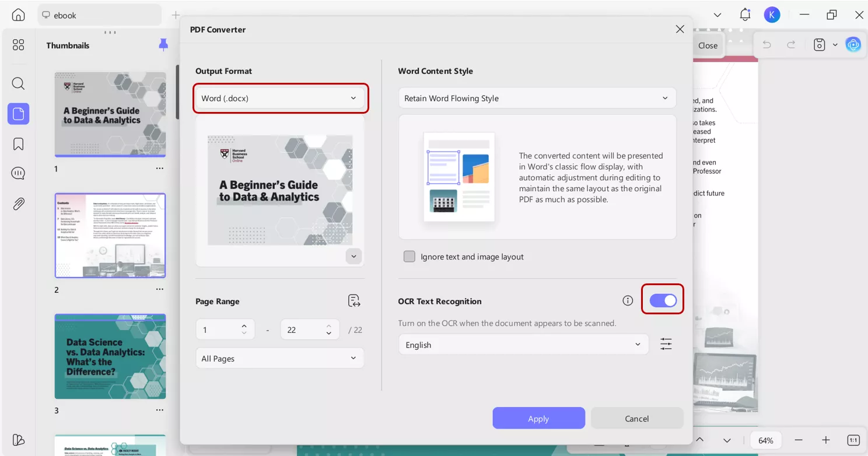Open the Output Format dropdown
Viewport: 868px width, 456px height.
coord(281,98)
